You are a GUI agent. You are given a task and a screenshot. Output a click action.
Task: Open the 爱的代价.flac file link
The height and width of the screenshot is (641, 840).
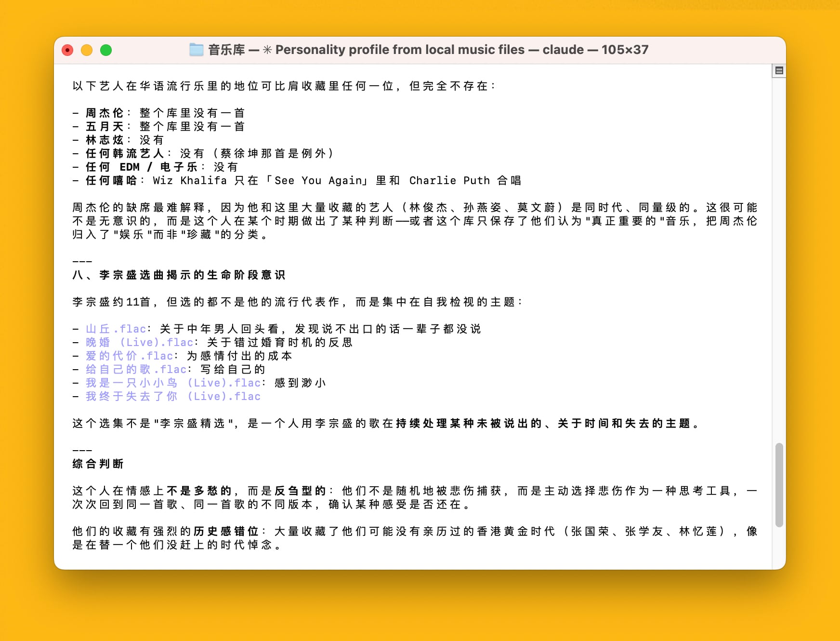129,356
